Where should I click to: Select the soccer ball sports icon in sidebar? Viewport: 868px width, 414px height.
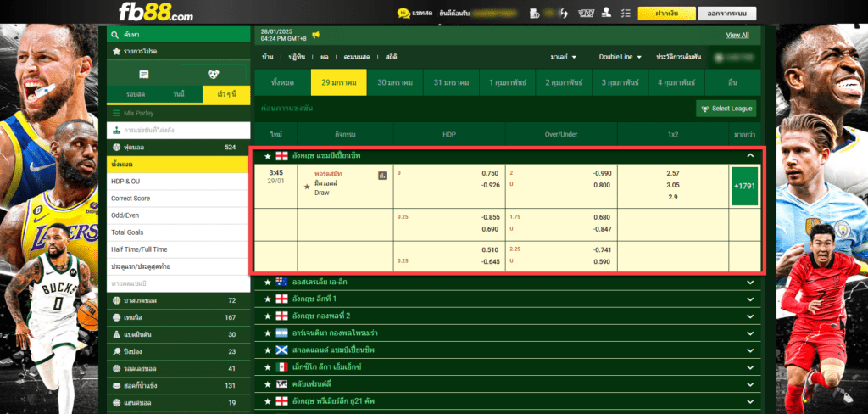pyautogui.click(x=213, y=74)
